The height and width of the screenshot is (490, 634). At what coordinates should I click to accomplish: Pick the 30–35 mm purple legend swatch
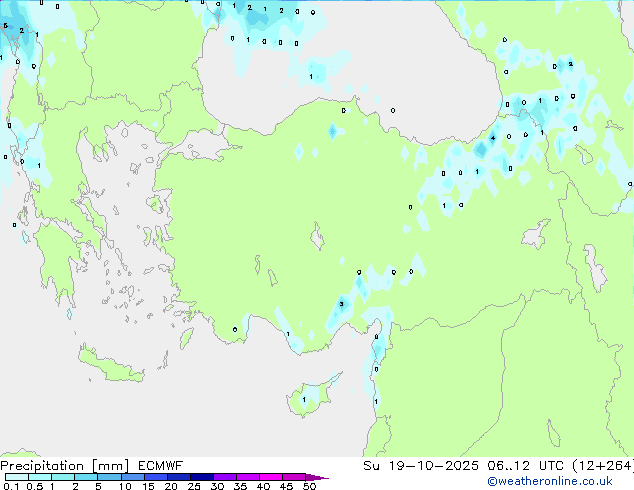click(x=224, y=477)
